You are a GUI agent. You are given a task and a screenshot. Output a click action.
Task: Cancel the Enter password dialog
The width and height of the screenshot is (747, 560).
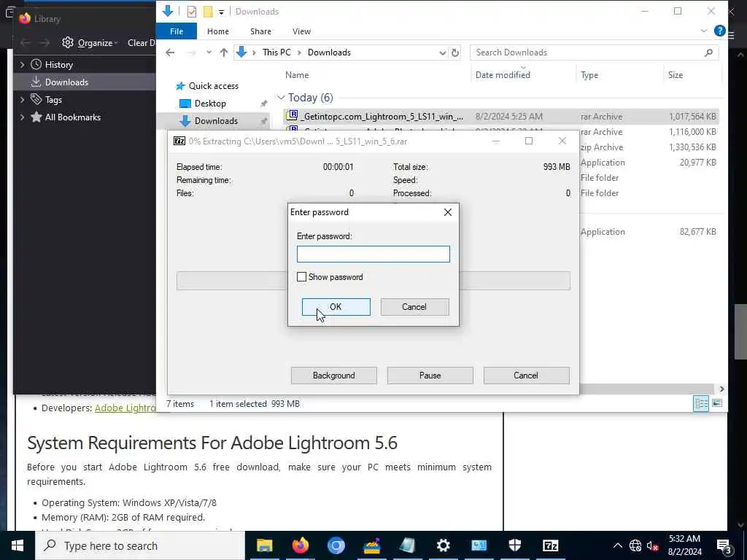(x=414, y=307)
